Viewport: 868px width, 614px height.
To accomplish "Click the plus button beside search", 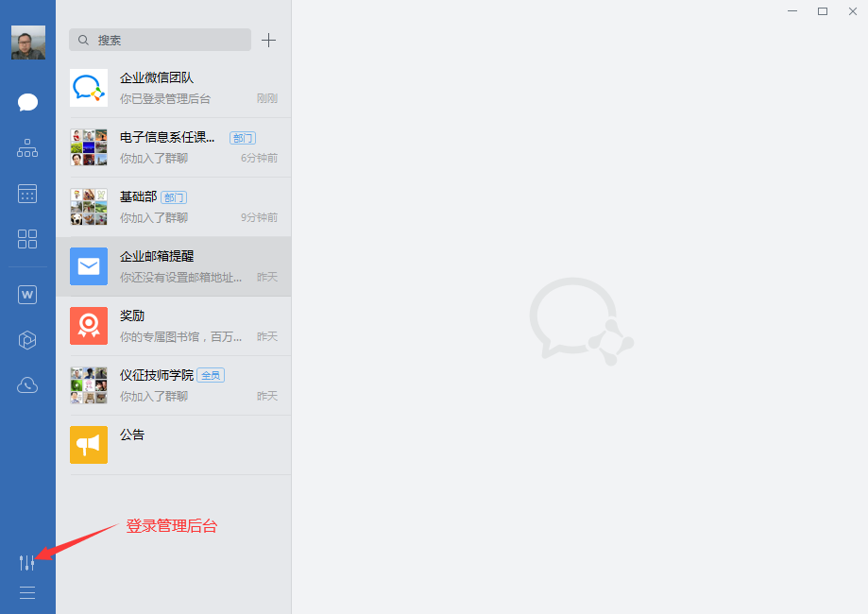I will [269, 40].
